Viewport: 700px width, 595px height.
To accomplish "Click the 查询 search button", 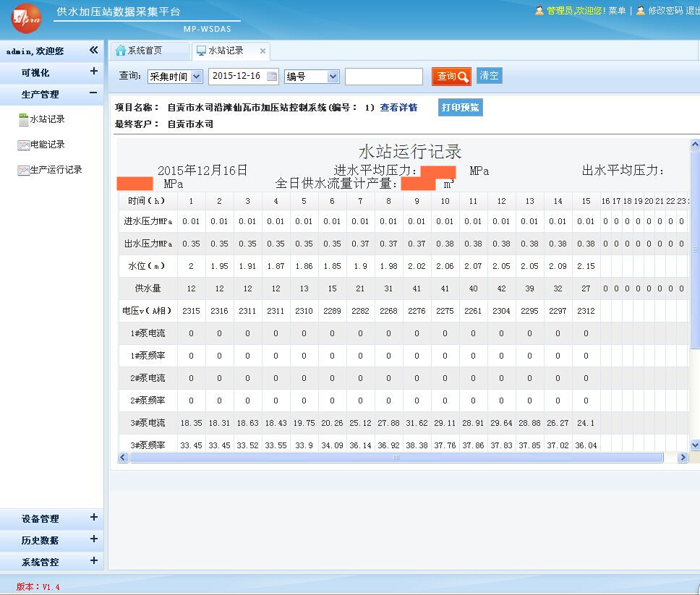I will pyautogui.click(x=451, y=77).
